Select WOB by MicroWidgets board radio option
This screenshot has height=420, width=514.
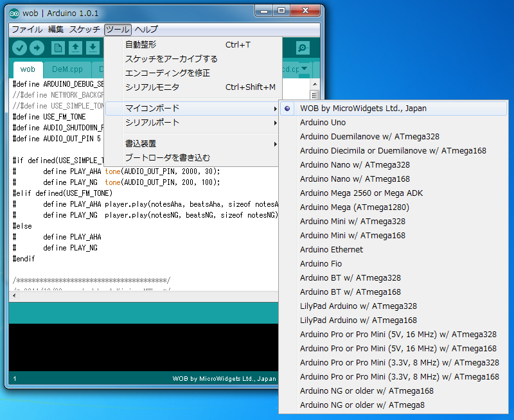[x=393, y=109]
